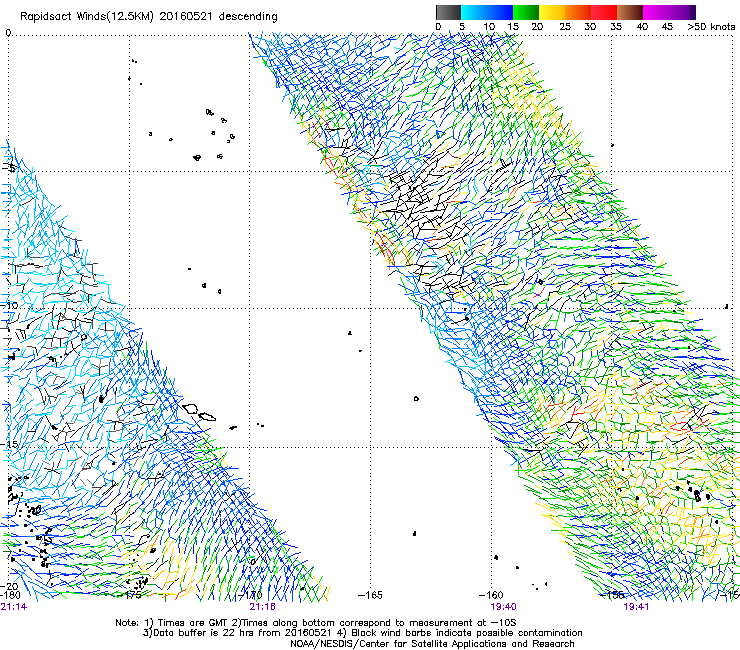Image resolution: width=740 pixels, height=650 pixels.
Task: Click the '21:16' swath time label
Action: [262, 607]
